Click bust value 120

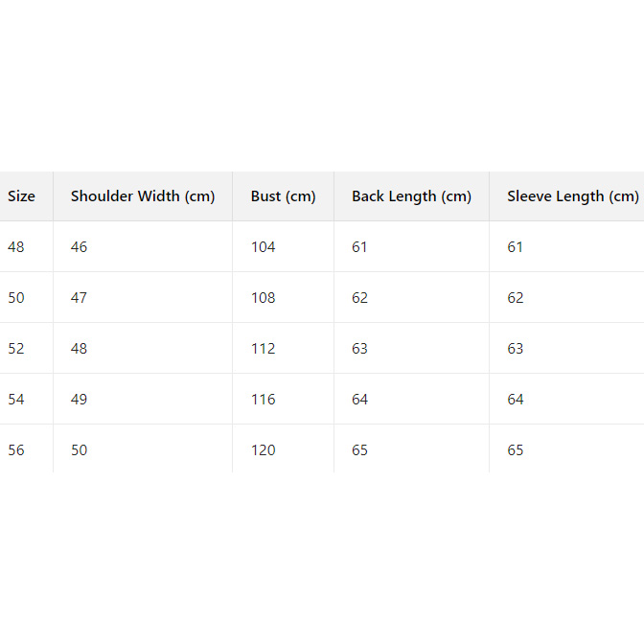pos(263,450)
